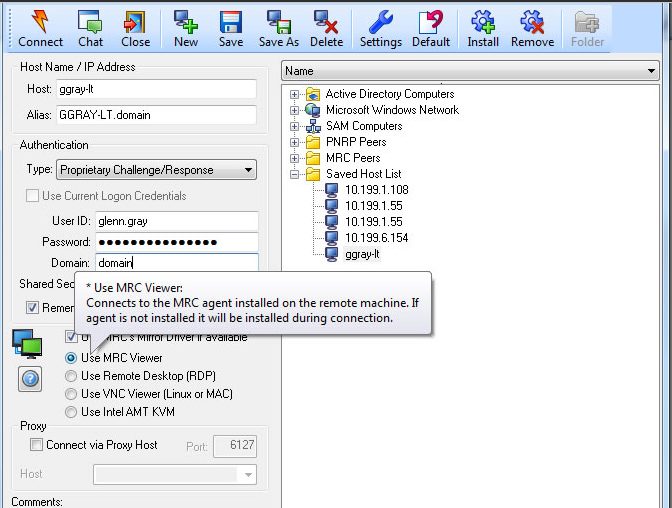
Task: Select host 10.199.6.154 in the list
Action: (376, 238)
